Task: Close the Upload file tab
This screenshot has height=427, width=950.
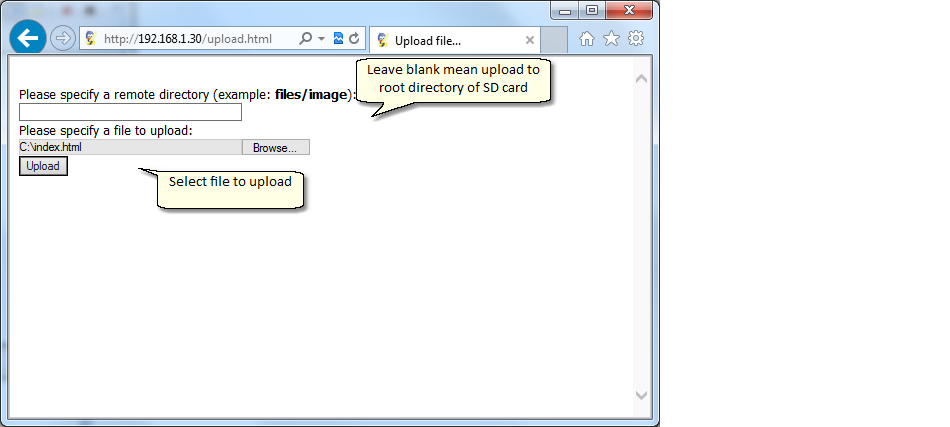Action: tap(530, 40)
